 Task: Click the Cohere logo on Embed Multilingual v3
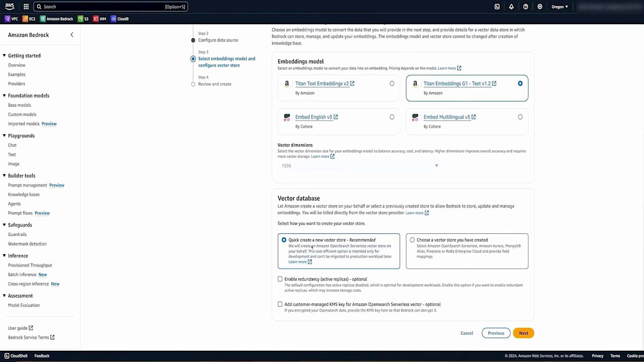[415, 117]
